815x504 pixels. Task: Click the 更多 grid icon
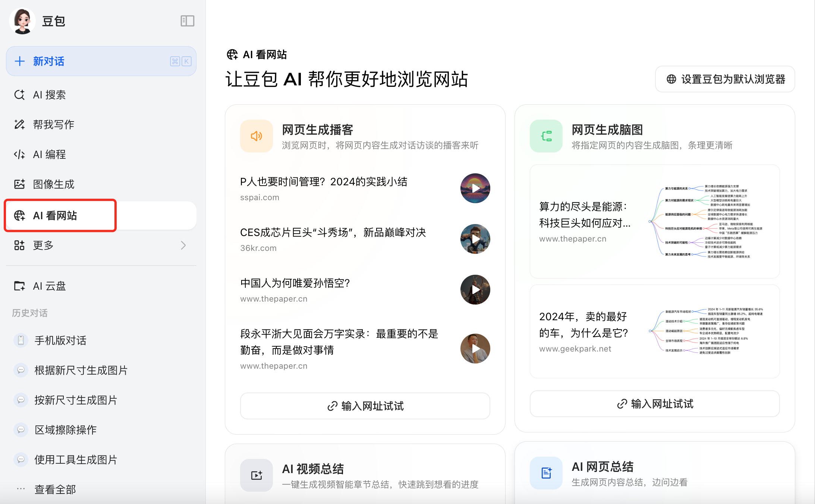click(19, 245)
